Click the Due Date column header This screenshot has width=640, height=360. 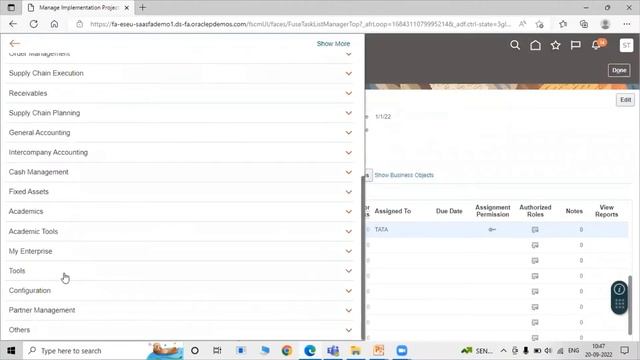point(449,211)
